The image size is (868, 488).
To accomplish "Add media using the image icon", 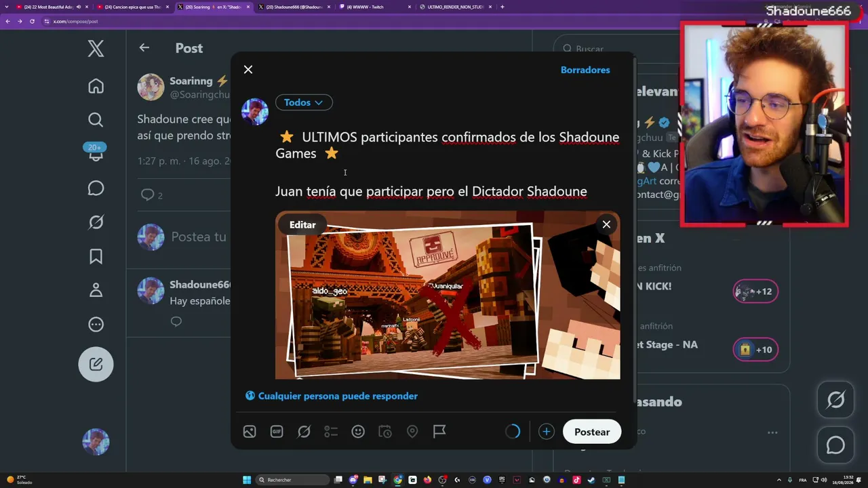I will point(250,432).
